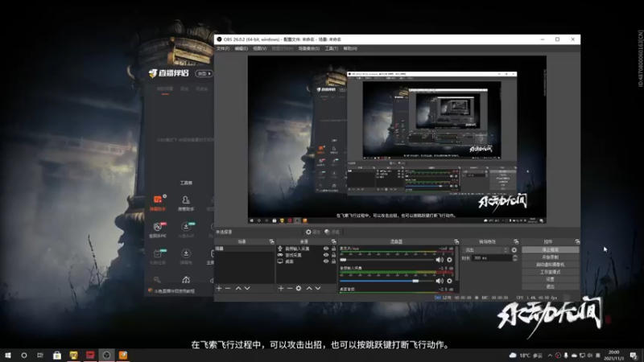The width and height of the screenshot is (644, 362).
Task: Open Task View on taskbar
Action: click(x=39, y=356)
